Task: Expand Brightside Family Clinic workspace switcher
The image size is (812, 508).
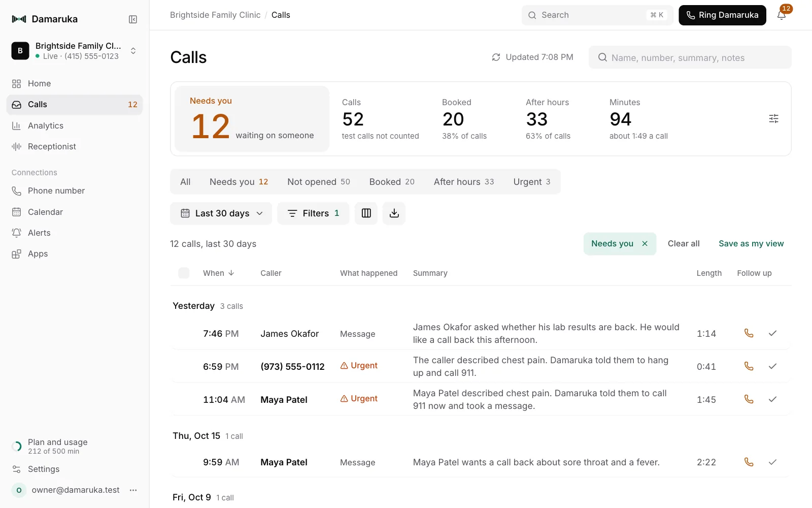Action: pos(75,51)
